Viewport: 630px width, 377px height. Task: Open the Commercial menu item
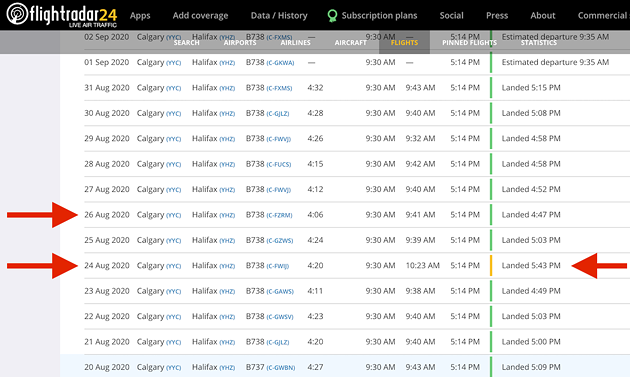coord(603,16)
